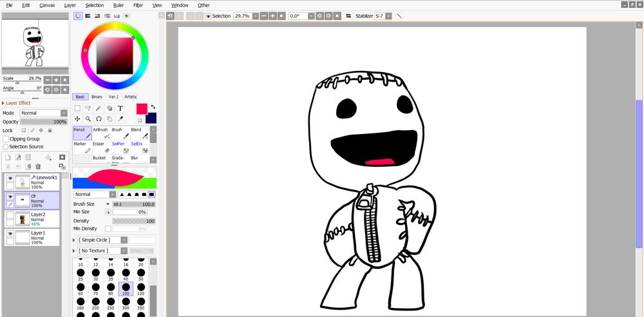Pick the Blend tool
This screenshot has height=317, width=644.
139,133
